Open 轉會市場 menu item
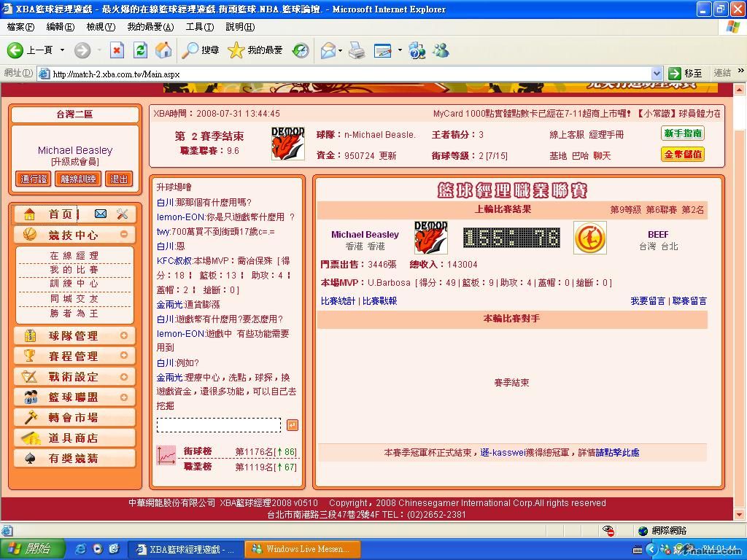Viewport: 747px width, 560px height. [x=75, y=418]
